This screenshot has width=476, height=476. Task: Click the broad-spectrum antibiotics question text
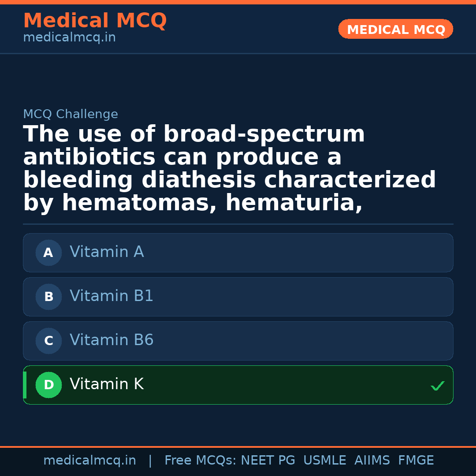click(229, 169)
